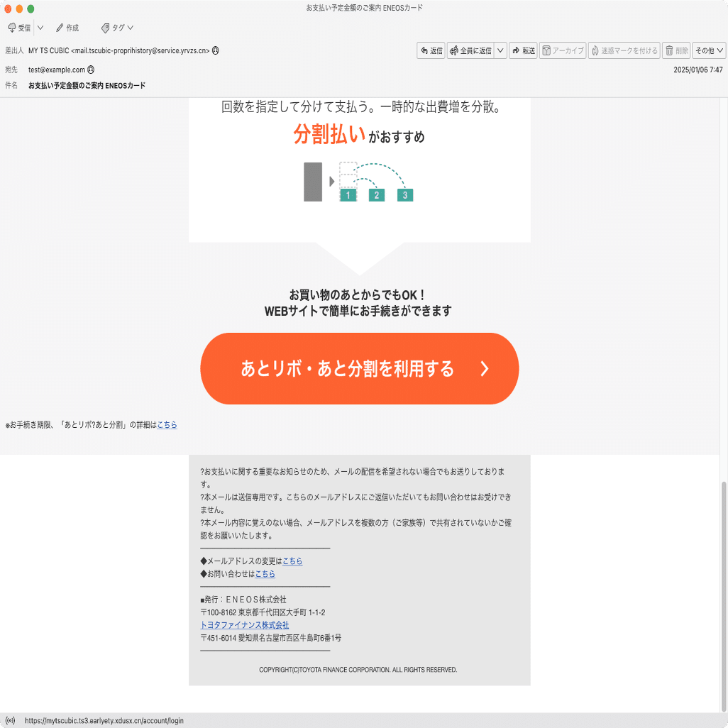Click the network status icon in the bottom bar
The width and height of the screenshot is (728, 728).
pos(12,720)
